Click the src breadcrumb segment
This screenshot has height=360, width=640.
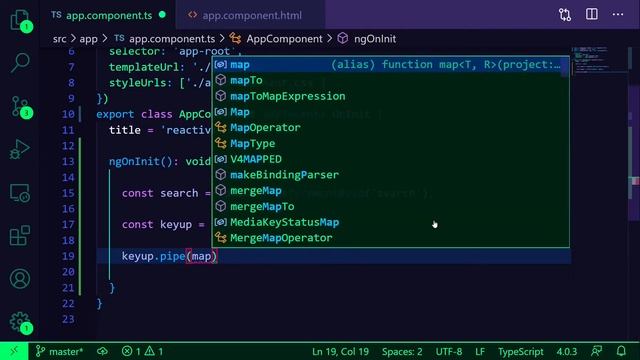point(59,39)
